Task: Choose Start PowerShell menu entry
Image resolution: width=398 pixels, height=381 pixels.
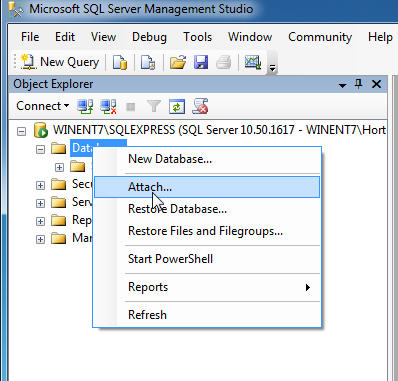Action: click(x=207, y=259)
